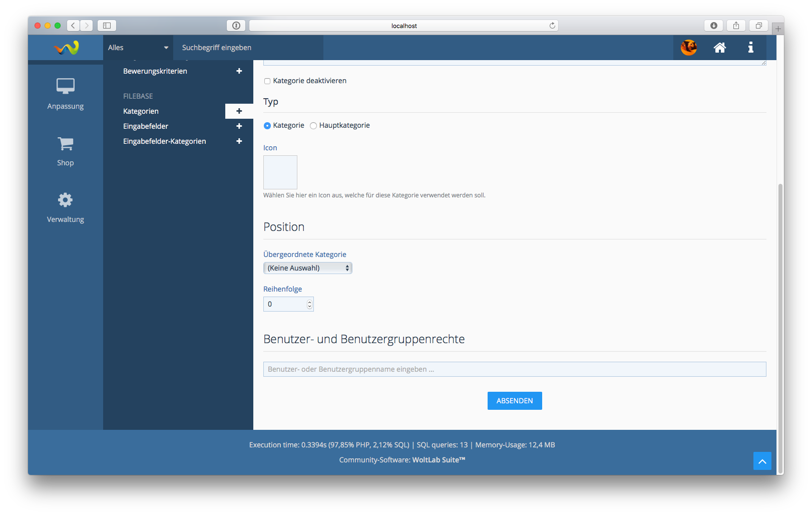Add new Bewertungskriterien with plus icon
812x515 pixels.
tap(239, 71)
